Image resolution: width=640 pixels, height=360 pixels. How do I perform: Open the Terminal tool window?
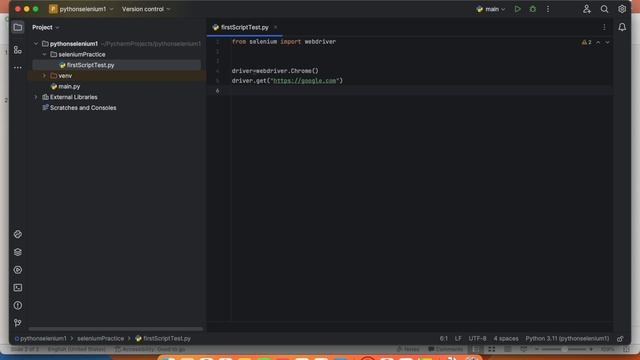coord(18,288)
